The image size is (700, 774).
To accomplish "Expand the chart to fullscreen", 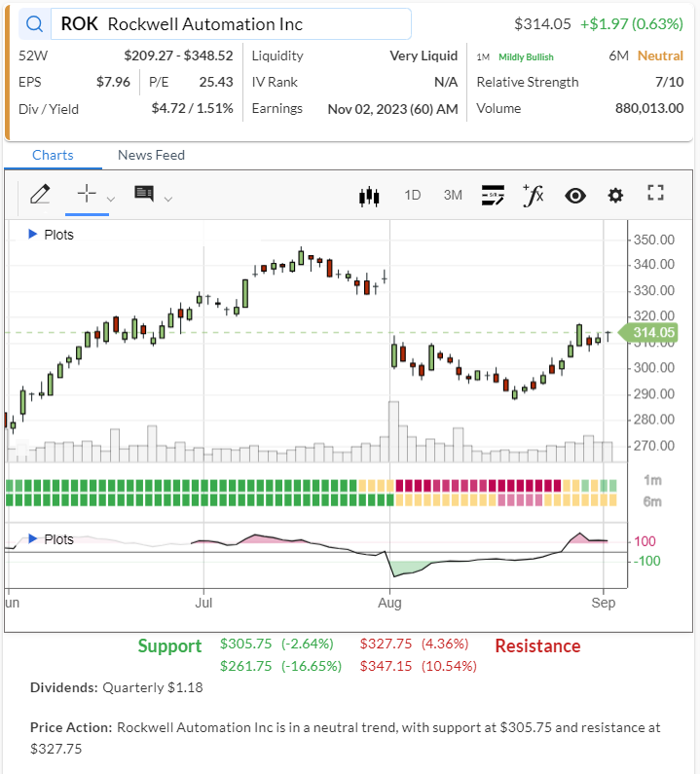I will pos(655,193).
